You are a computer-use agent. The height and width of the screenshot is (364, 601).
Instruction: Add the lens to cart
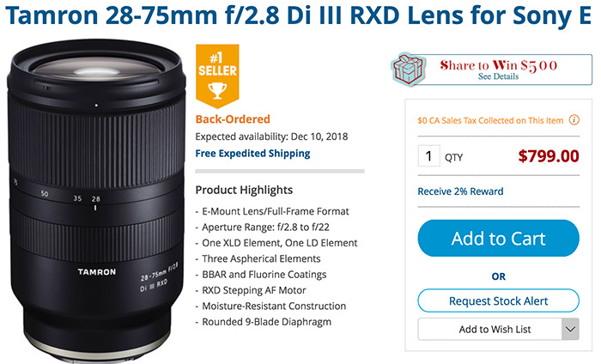tap(498, 239)
